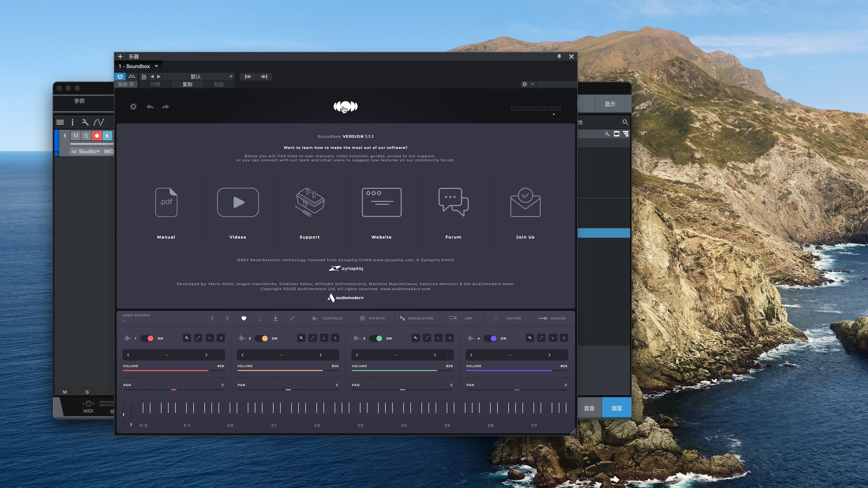This screenshot has width=868, height=488.
Task: Open the plugin gear options in host bar
Action: click(524, 84)
